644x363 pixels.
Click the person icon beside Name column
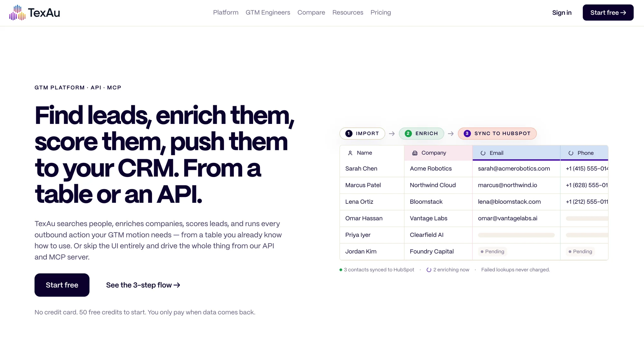point(350,153)
